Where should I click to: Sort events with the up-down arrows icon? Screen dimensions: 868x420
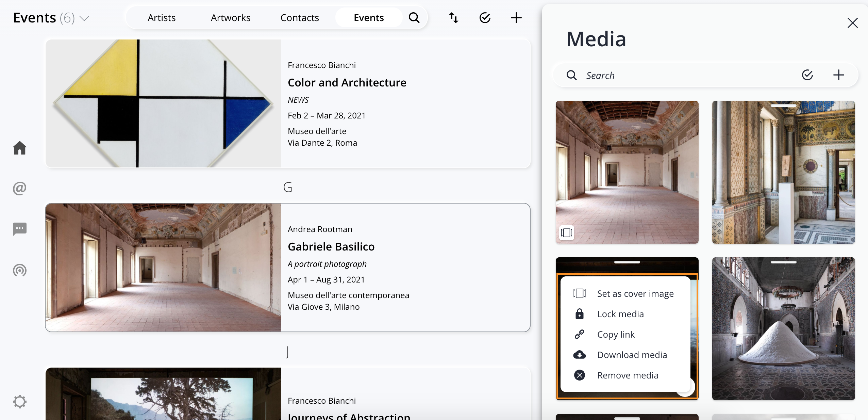click(454, 18)
